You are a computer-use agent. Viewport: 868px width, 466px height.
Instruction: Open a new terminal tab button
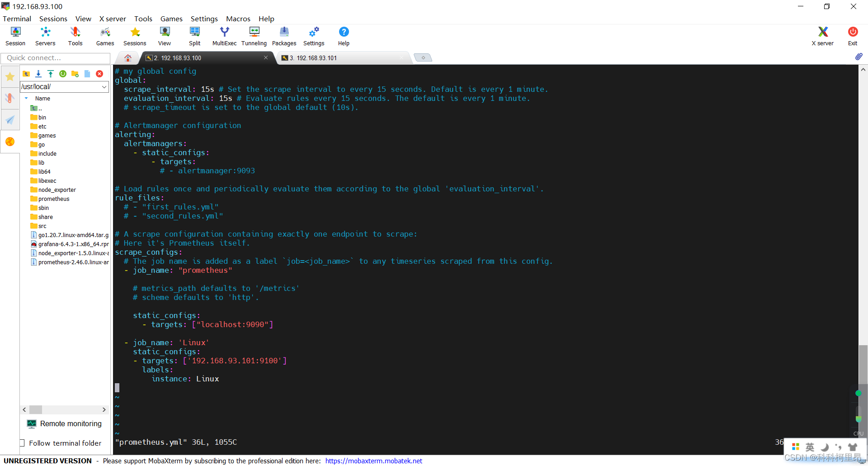coord(423,57)
